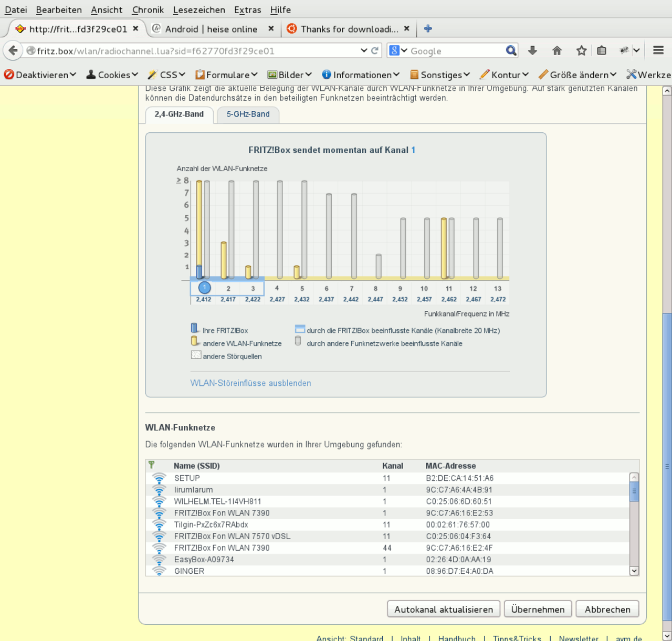This screenshot has height=641, width=672.
Task: Open the Cookies toolbar dropdown
Action: pyautogui.click(x=112, y=75)
